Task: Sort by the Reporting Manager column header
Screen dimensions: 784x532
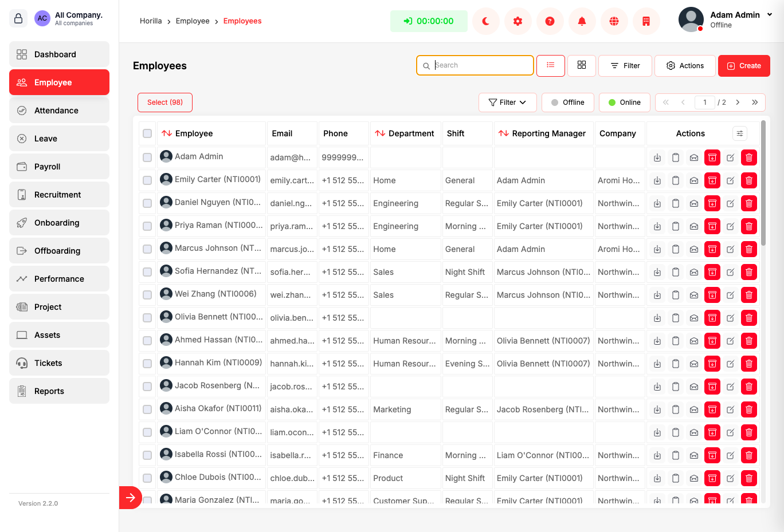Action: [x=543, y=133]
